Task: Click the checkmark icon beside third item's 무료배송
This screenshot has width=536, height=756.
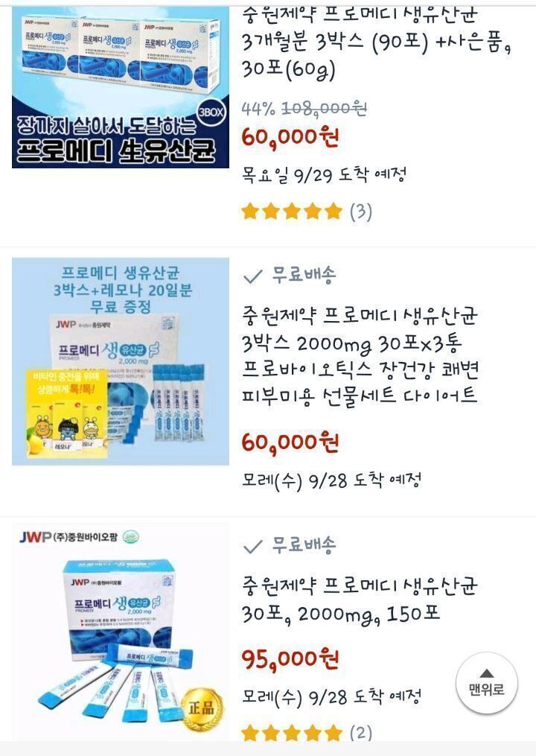Action: click(252, 546)
